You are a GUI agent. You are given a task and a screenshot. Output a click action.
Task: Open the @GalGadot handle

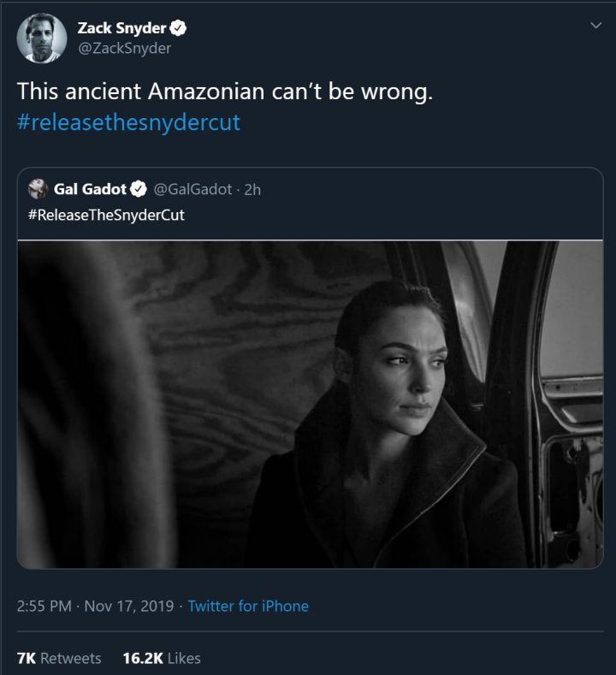pyautogui.click(x=192, y=189)
